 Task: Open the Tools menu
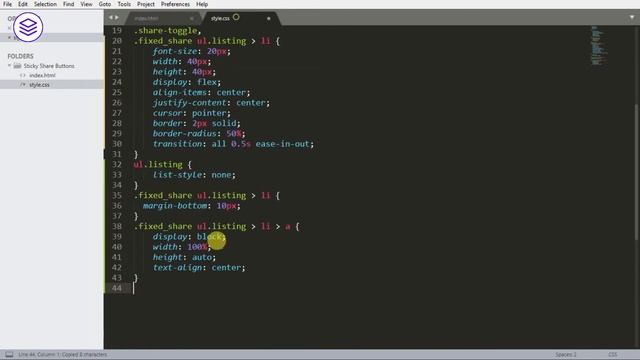124,4
